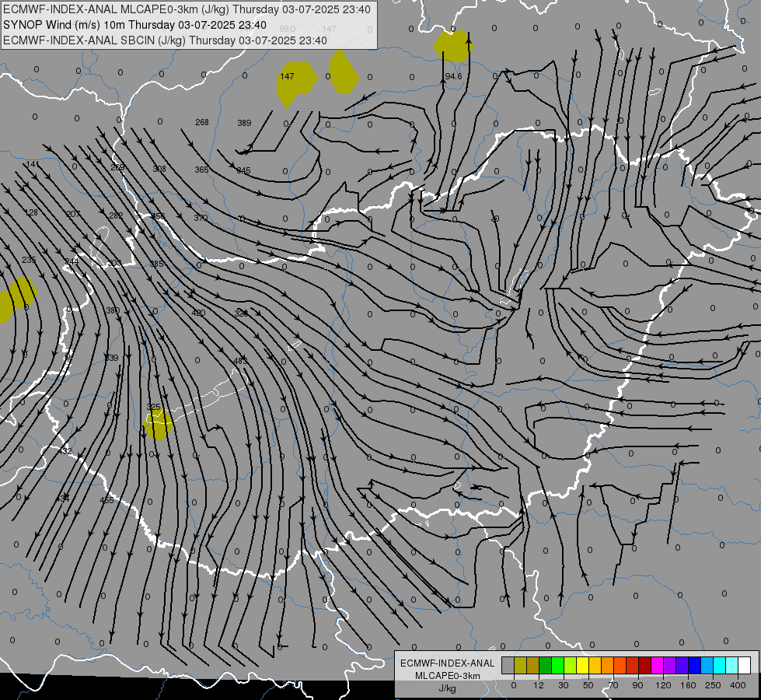The width and height of the screenshot is (761, 700).
Task: Click the MLCAPE0-3km header line
Action: 187,9
